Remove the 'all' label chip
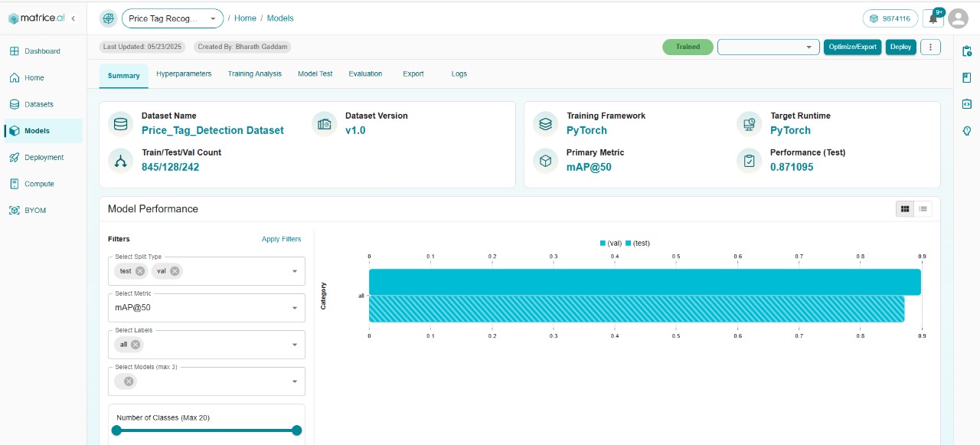Image resolution: width=980 pixels, height=445 pixels. (136, 345)
